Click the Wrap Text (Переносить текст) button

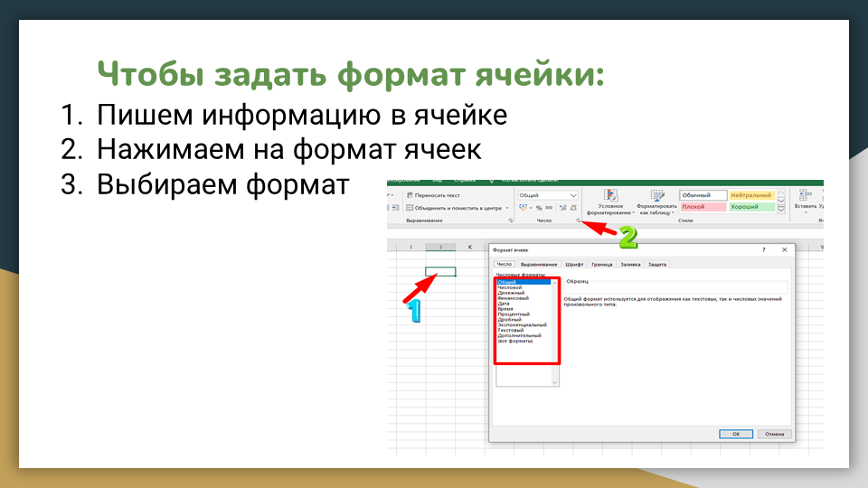(433, 195)
